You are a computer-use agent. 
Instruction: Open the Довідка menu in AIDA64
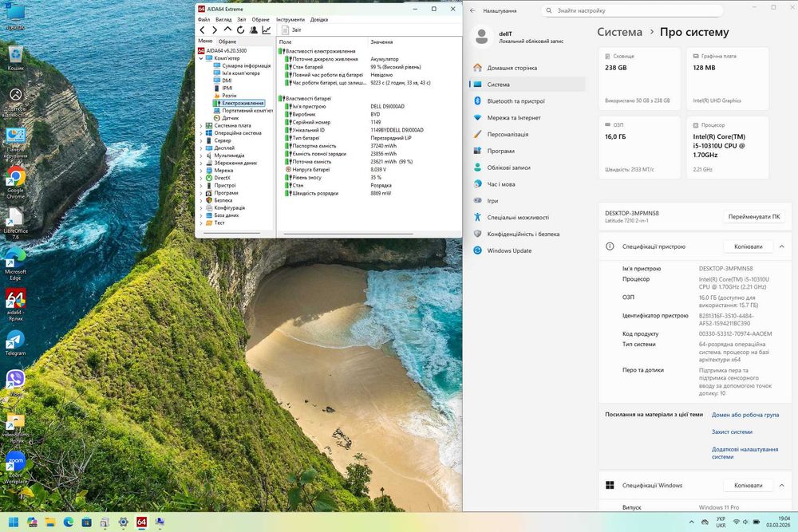(319, 19)
